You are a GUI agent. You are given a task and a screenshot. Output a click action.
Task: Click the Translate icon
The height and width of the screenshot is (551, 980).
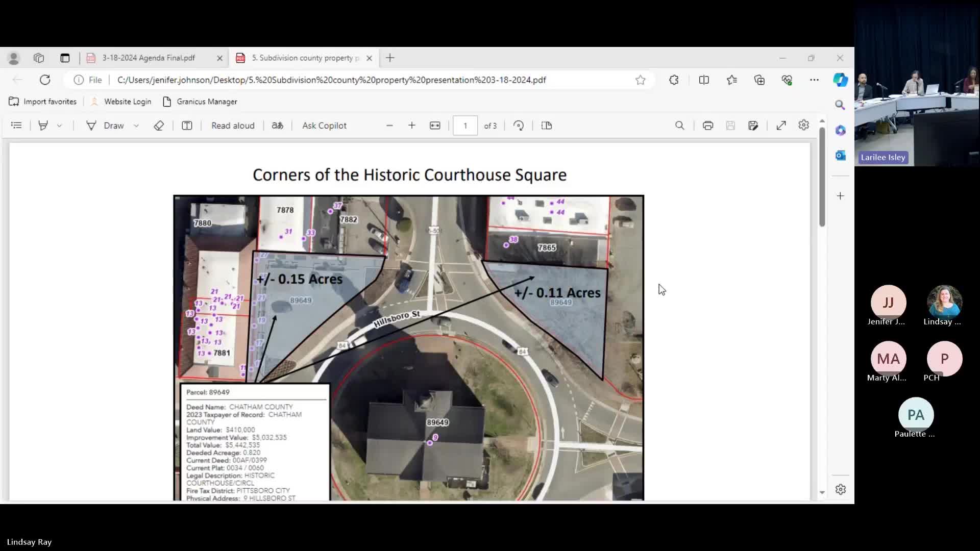(x=277, y=126)
